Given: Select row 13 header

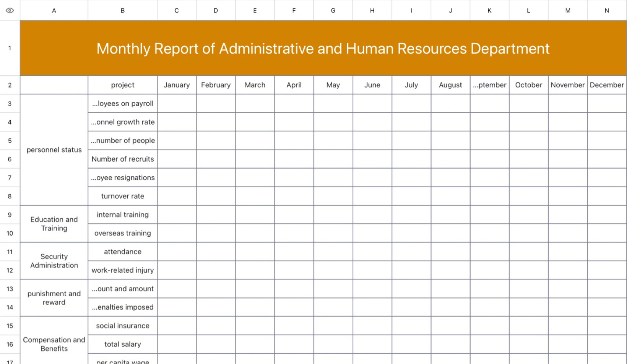Looking at the screenshot, I should (x=10, y=289).
